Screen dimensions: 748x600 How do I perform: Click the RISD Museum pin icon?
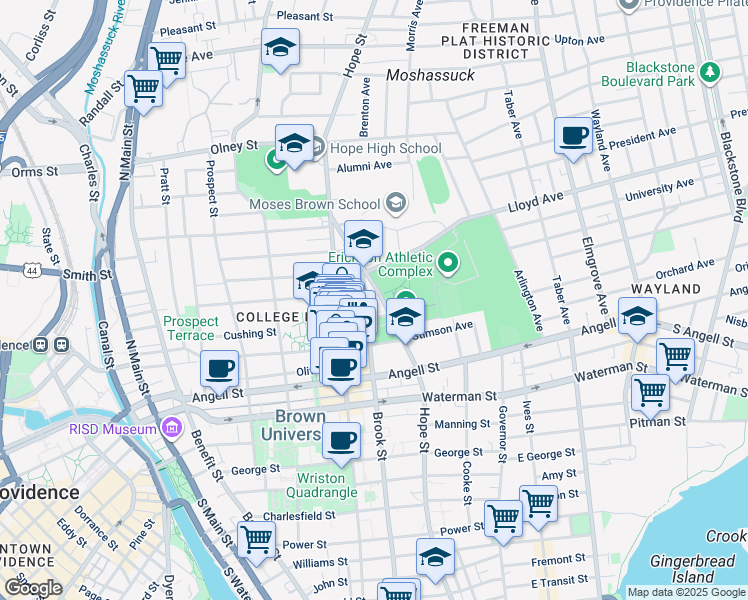[x=171, y=429]
